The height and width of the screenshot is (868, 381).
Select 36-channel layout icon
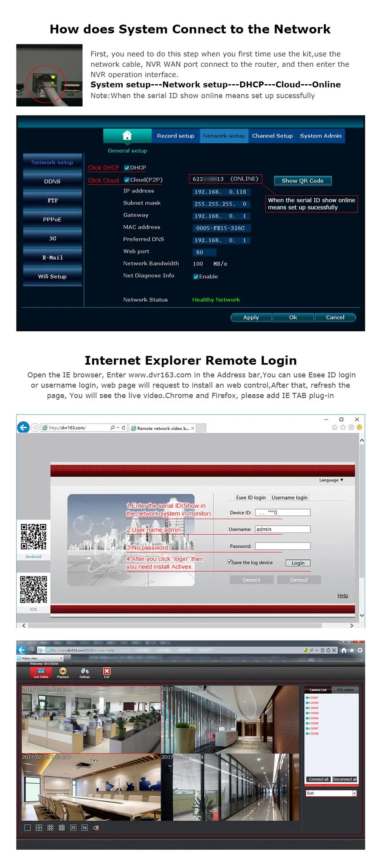(85, 828)
